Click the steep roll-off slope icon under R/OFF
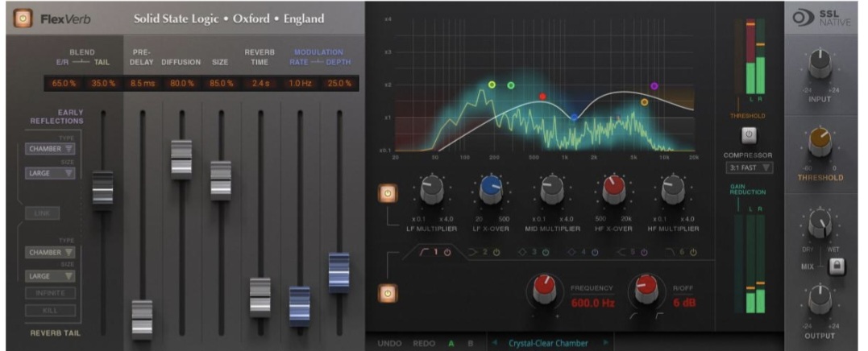868x351 pixels. [x=659, y=316]
